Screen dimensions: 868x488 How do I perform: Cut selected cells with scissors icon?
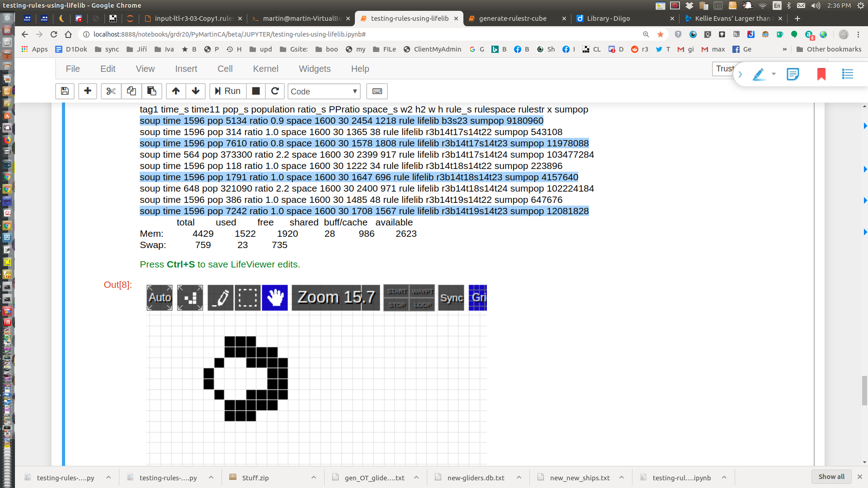[x=111, y=91]
